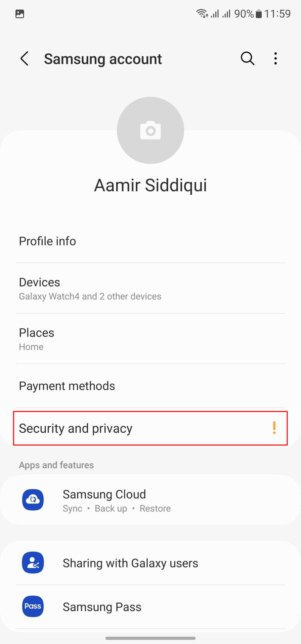Tap the Samsung Pass label
This screenshot has width=301, height=644.
(102, 607)
